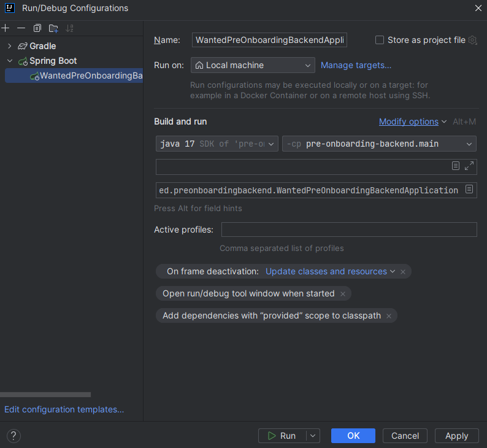Expand the Gradle configurations node
Viewport: 487px width, 448px height.
pyautogui.click(x=10, y=46)
